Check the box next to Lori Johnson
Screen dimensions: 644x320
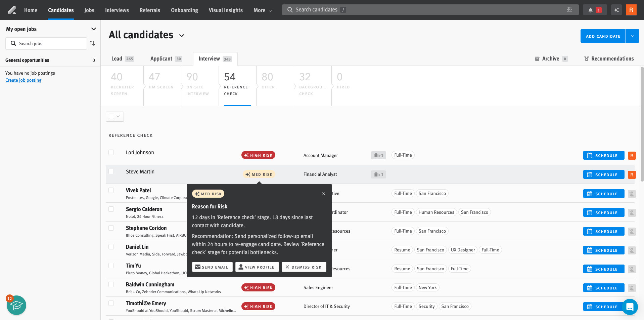click(111, 153)
